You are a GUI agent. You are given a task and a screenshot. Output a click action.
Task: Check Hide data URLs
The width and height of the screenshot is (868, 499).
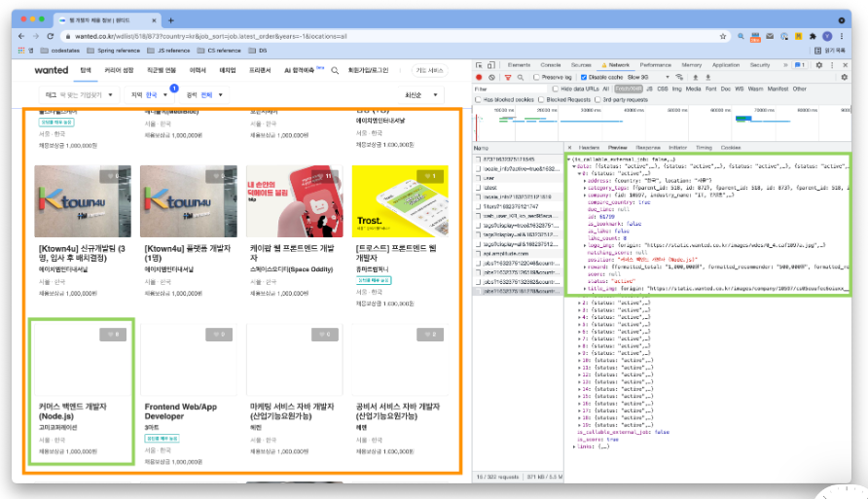point(556,89)
